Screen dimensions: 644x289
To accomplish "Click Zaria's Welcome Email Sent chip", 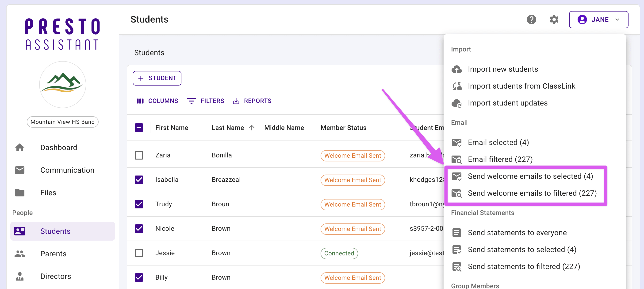I will point(353,156).
